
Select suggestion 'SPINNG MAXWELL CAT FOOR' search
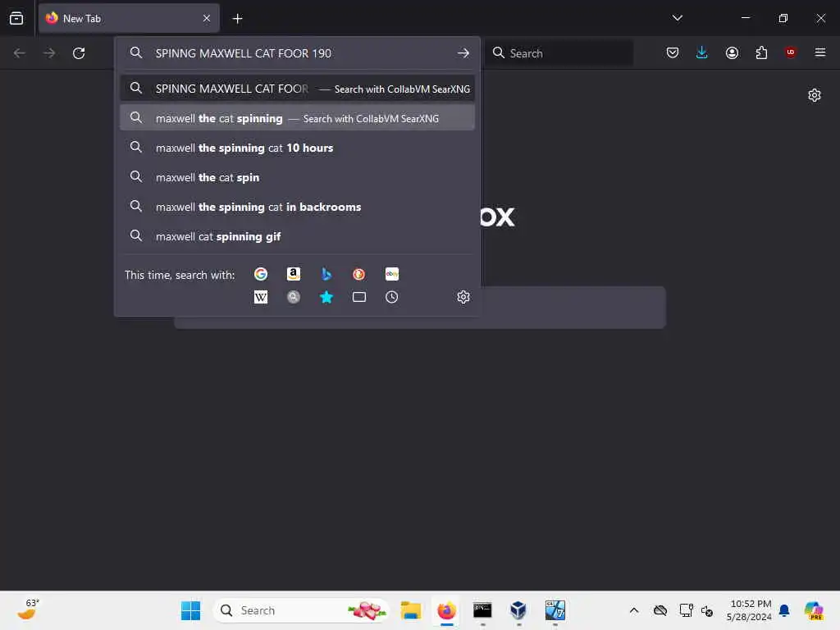[x=297, y=89]
